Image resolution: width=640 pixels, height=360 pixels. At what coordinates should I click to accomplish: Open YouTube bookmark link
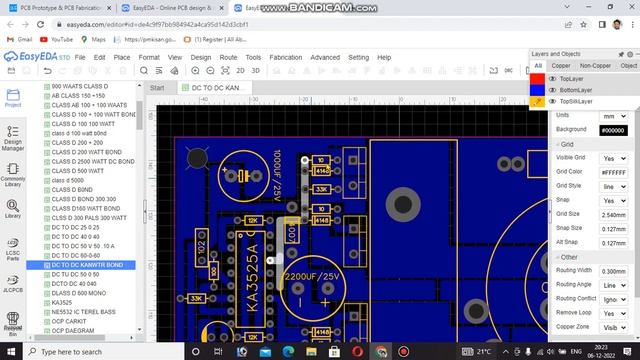(x=57, y=40)
